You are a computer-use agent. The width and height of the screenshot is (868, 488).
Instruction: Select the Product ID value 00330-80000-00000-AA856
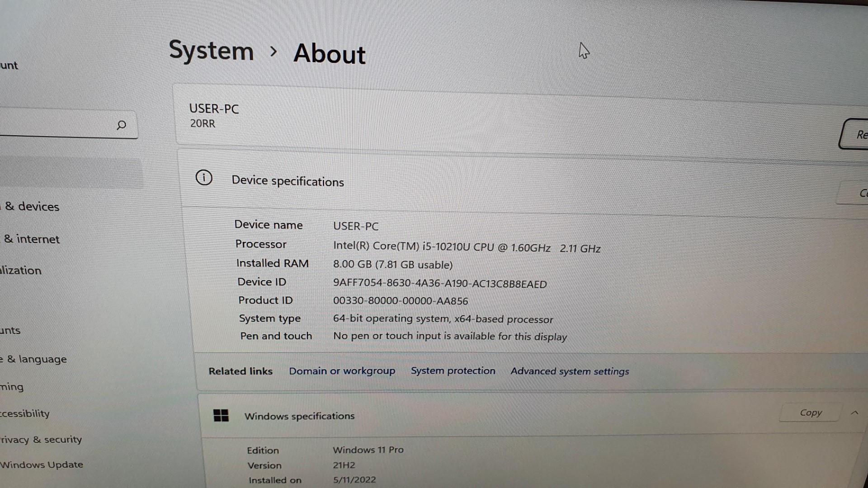[401, 301]
